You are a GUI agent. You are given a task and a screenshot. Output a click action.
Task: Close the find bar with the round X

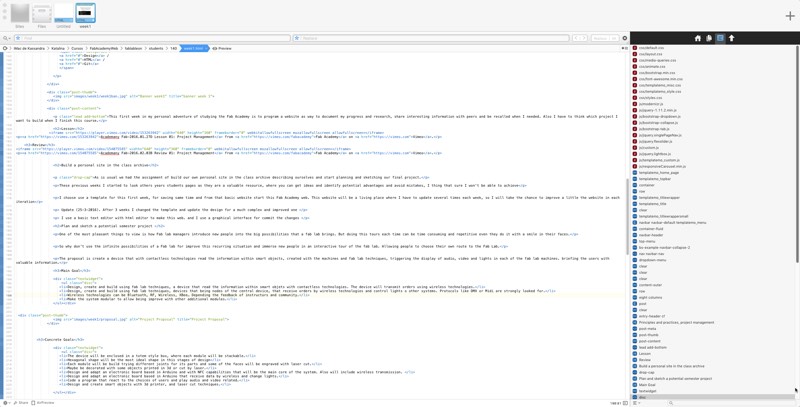click(x=624, y=38)
